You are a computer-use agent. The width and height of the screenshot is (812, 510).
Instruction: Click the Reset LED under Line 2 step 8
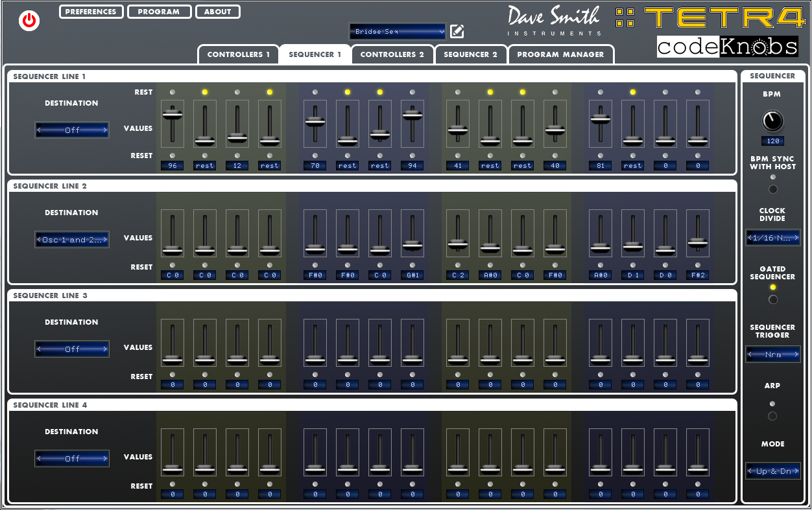tap(412, 265)
